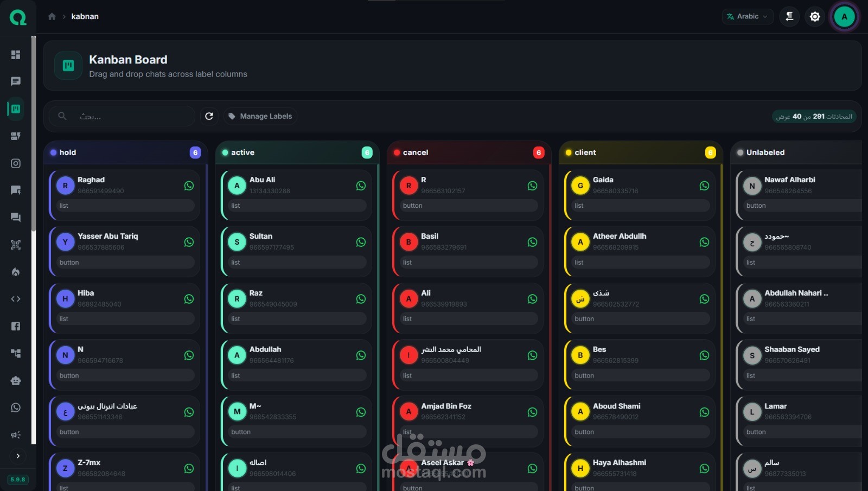Select the Unlabeled column header

coord(796,152)
